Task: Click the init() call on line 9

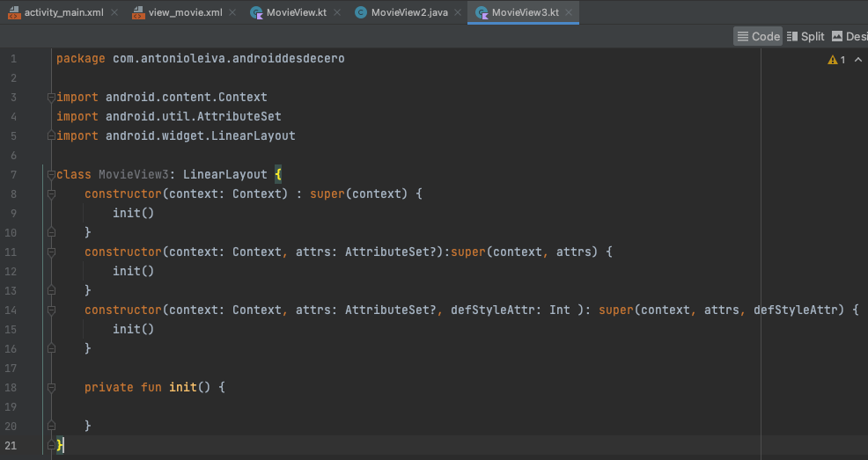Action: [x=134, y=214]
